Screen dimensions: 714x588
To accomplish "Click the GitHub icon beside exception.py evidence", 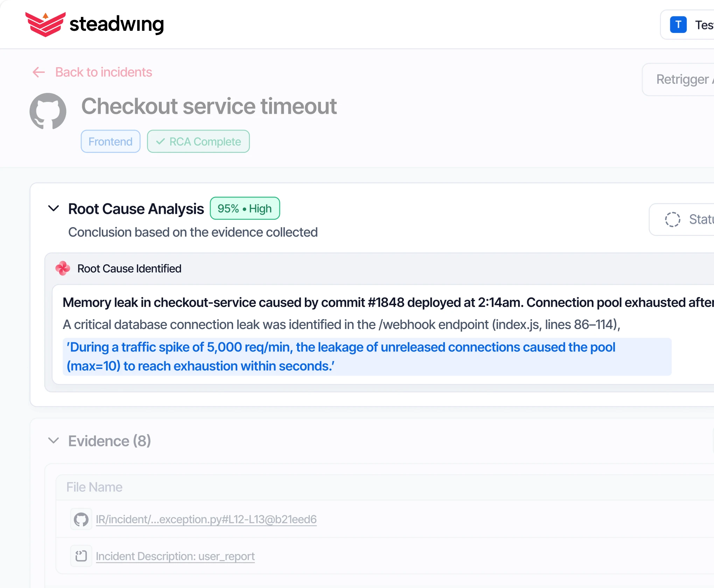I will coord(81,519).
